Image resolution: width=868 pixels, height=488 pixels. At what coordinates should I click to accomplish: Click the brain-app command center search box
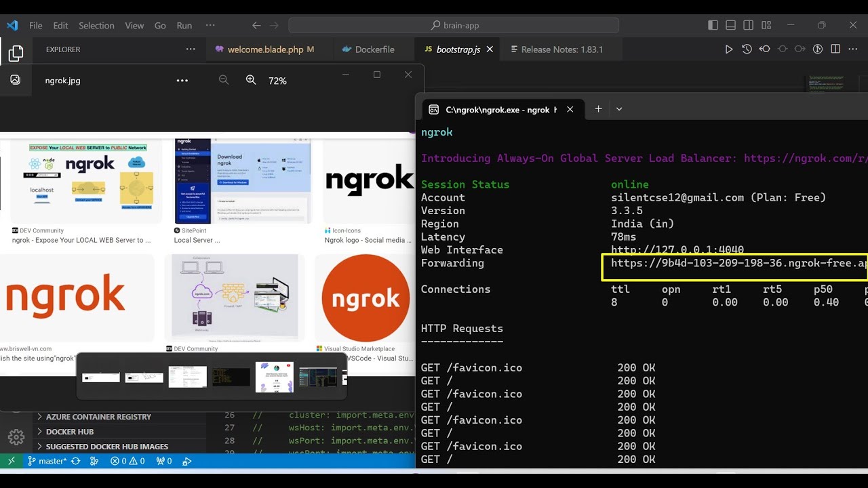point(454,25)
